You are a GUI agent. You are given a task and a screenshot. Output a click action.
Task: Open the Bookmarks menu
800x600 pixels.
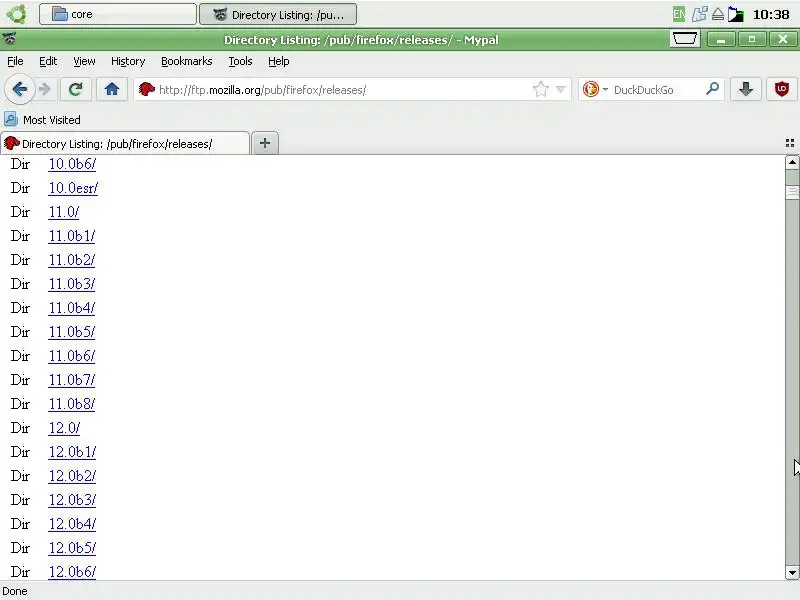(187, 61)
